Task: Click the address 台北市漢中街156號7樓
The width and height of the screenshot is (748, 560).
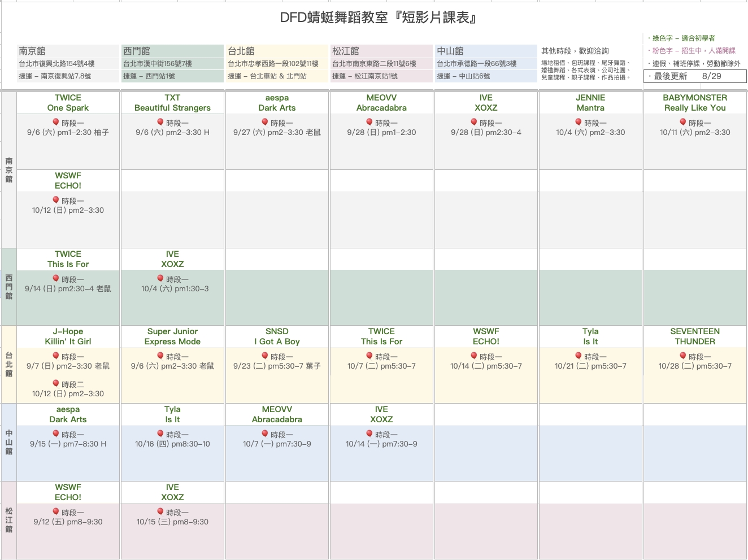Action: click(x=158, y=64)
